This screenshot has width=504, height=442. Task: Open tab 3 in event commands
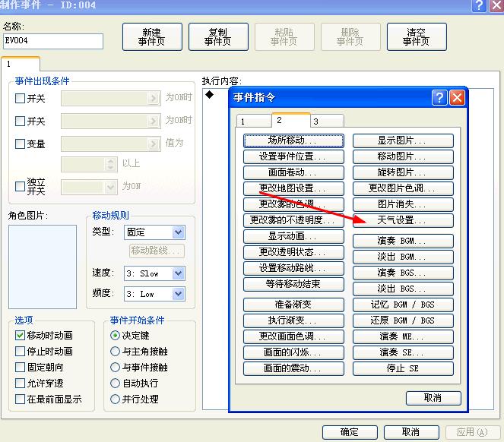pyautogui.click(x=327, y=122)
